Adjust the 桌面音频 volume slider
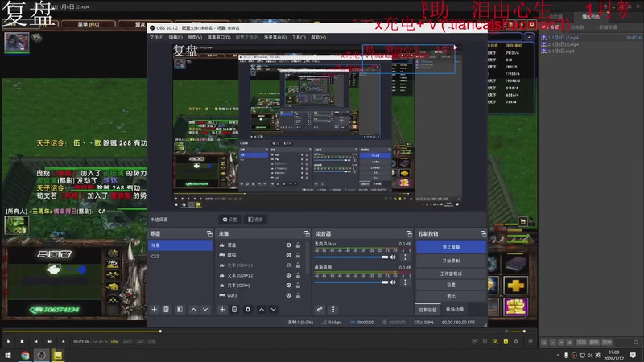This screenshot has height=362, width=644. coord(351,282)
